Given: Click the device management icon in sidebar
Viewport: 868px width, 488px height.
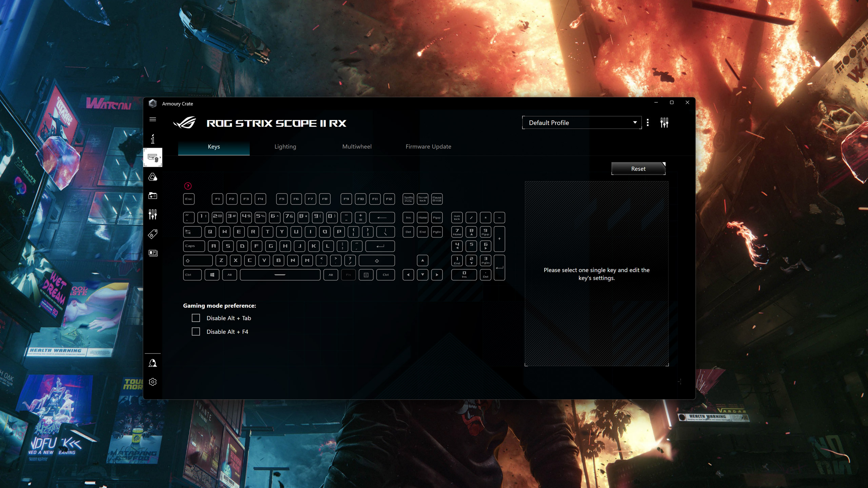Looking at the screenshot, I should (x=153, y=158).
